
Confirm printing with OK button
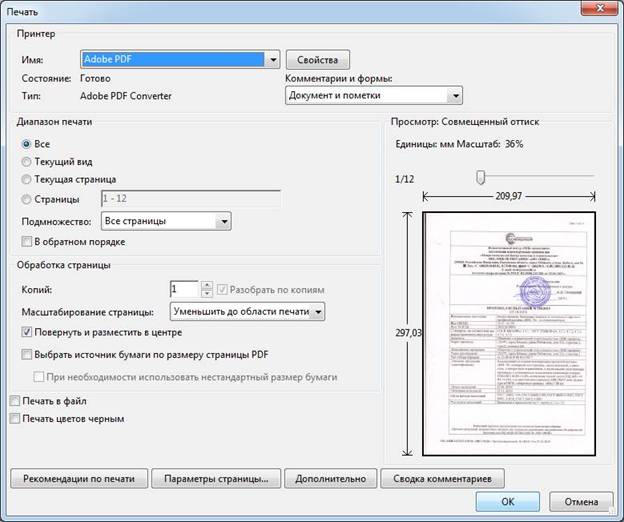tap(507, 501)
